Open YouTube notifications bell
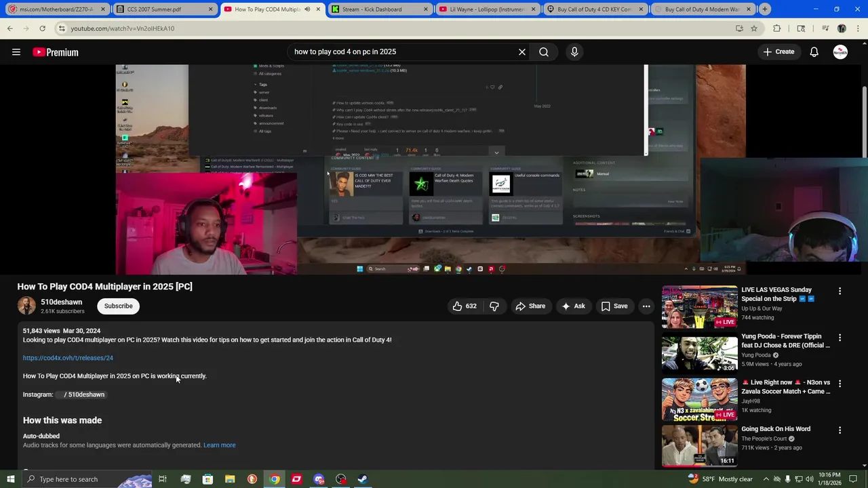 pos(814,52)
